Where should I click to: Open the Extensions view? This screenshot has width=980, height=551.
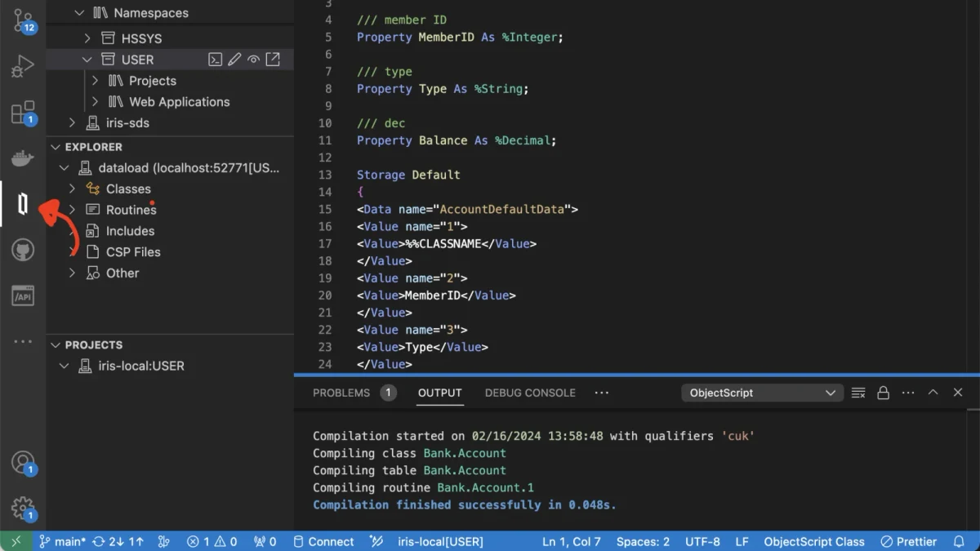click(23, 113)
